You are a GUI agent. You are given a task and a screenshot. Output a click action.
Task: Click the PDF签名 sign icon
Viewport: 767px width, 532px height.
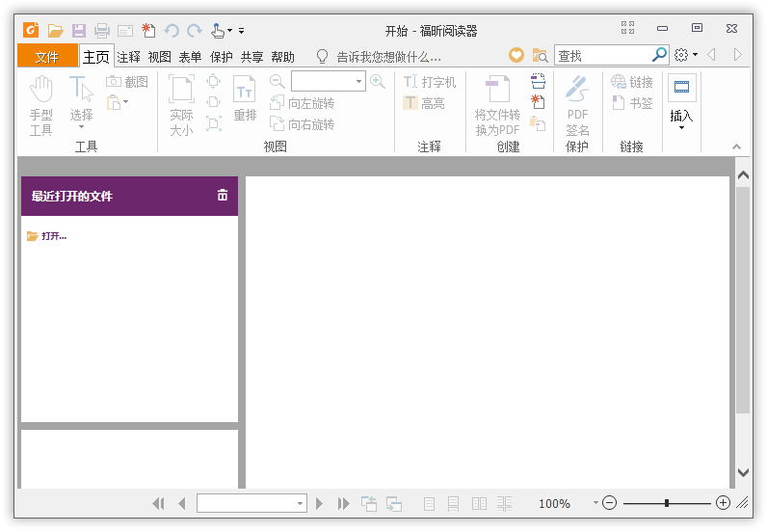pos(577,106)
